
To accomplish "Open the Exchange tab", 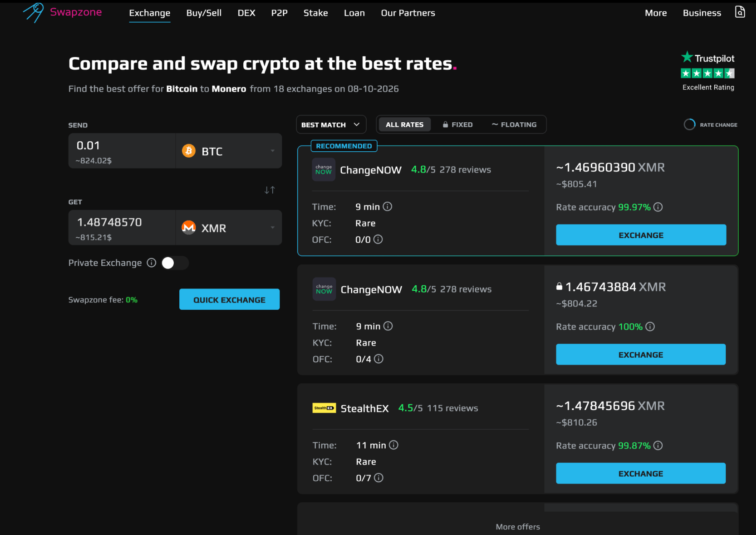I will pos(150,13).
